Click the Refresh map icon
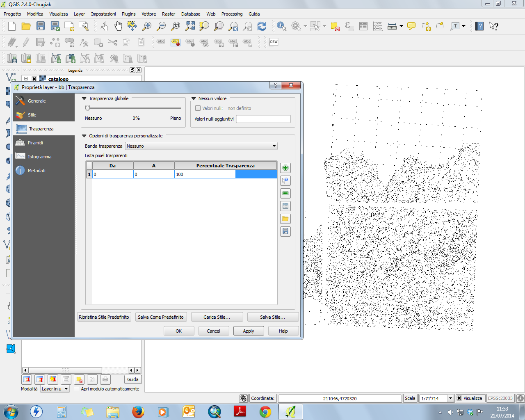The image size is (525, 420). (x=262, y=27)
